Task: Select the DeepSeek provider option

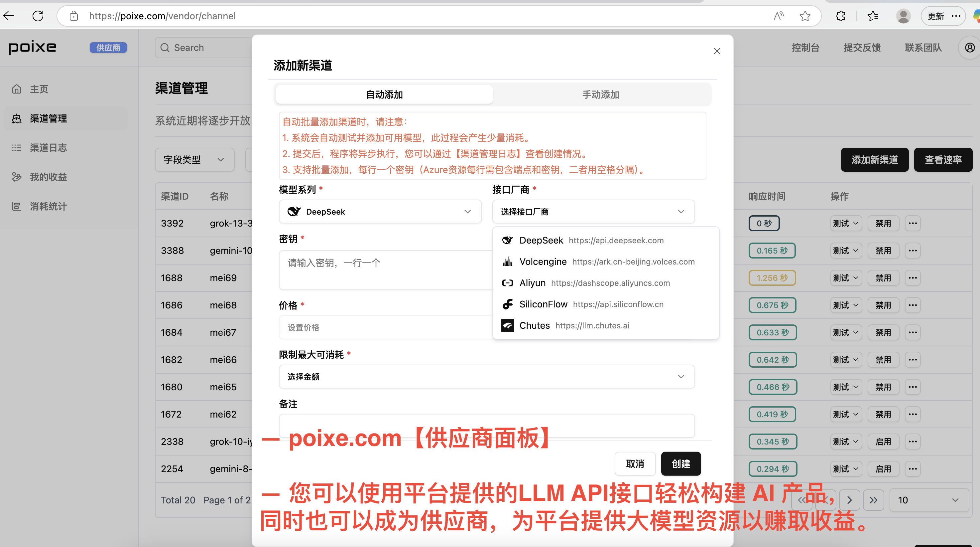Action: pos(606,240)
